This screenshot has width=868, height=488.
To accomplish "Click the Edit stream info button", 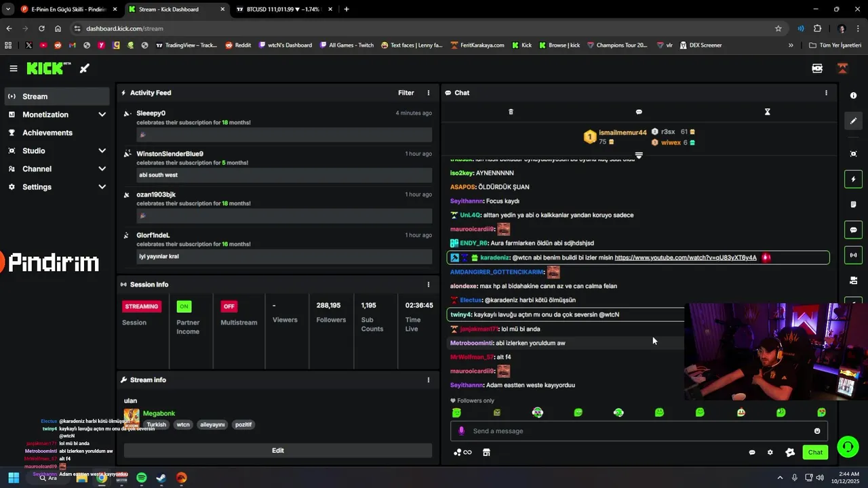I will pyautogui.click(x=278, y=451).
